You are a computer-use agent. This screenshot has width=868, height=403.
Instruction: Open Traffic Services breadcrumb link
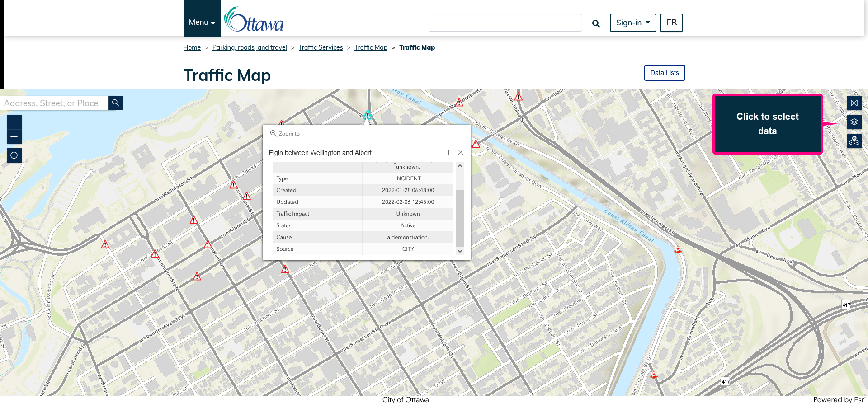321,47
